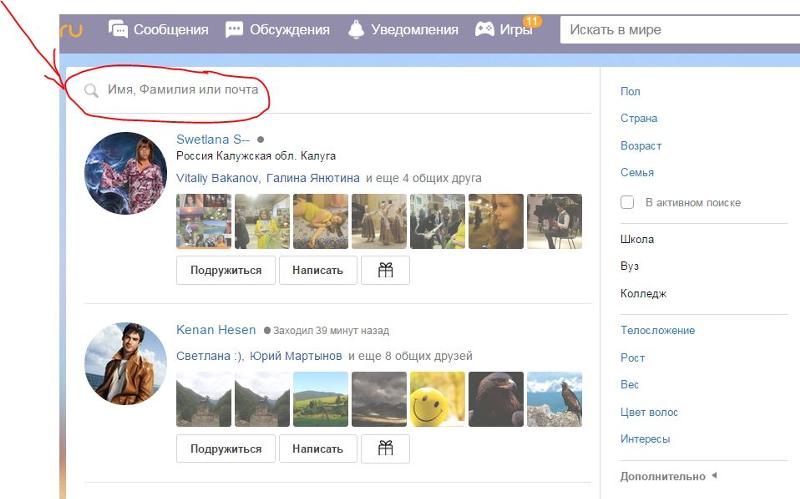
Task: Select the Вуз filter
Action: [x=630, y=266]
